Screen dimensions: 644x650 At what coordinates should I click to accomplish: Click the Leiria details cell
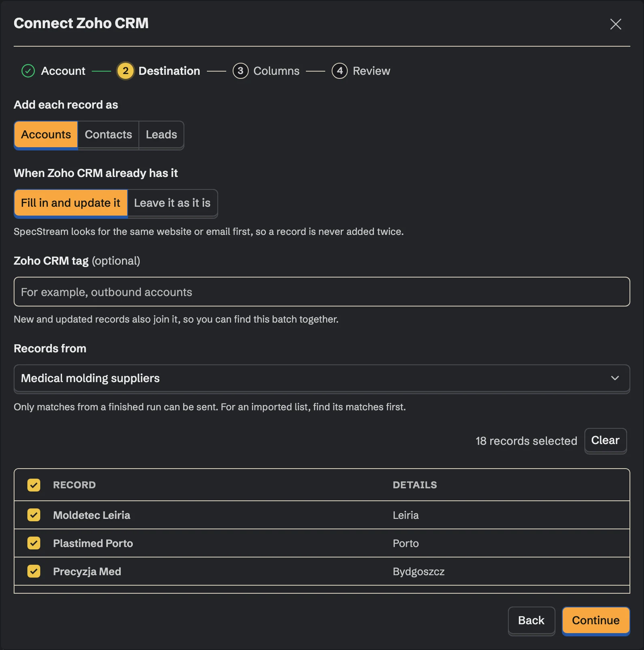[406, 515]
